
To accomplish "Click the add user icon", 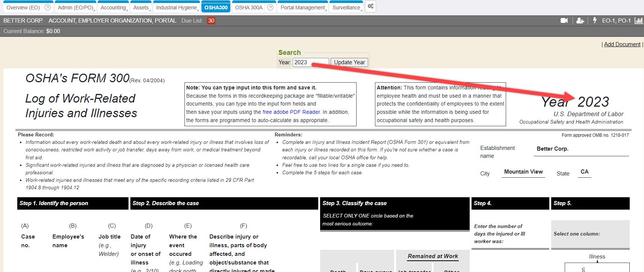I will point(580,21).
